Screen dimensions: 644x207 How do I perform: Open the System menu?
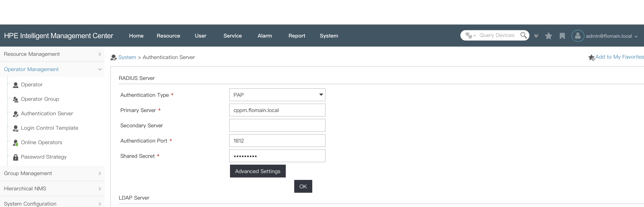[329, 36]
